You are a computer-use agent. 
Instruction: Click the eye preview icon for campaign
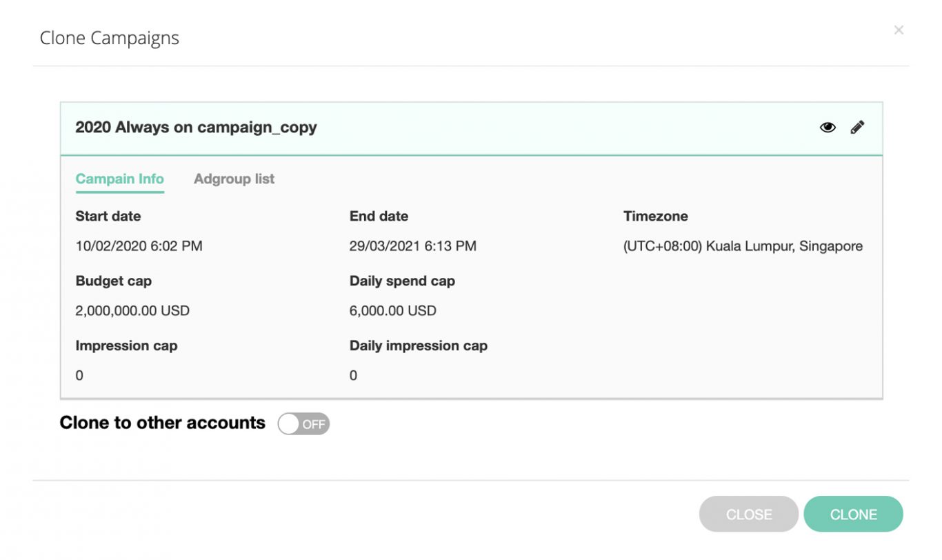click(x=828, y=127)
